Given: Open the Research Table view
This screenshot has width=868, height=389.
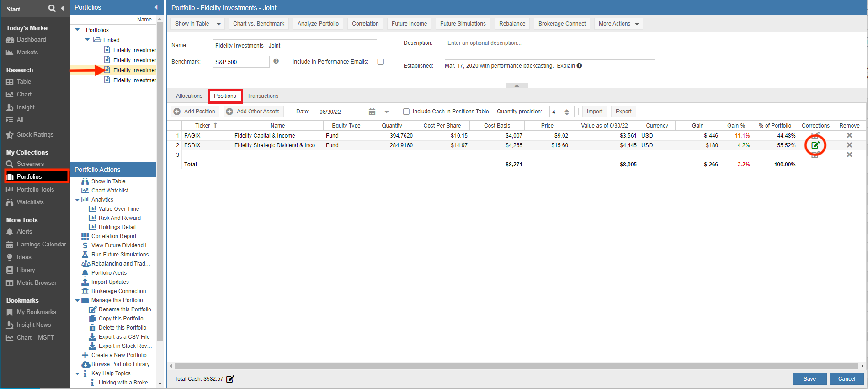Looking at the screenshot, I should [19, 82].
